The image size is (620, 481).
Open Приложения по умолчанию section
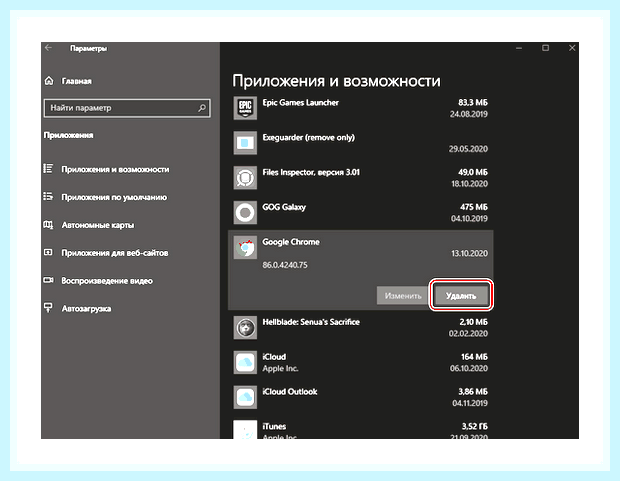tap(114, 197)
